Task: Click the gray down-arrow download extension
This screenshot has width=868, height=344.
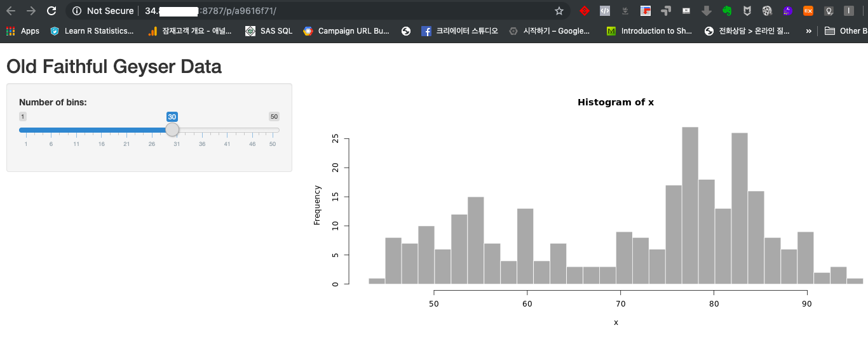Action: pyautogui.click(x=706, y=11)
